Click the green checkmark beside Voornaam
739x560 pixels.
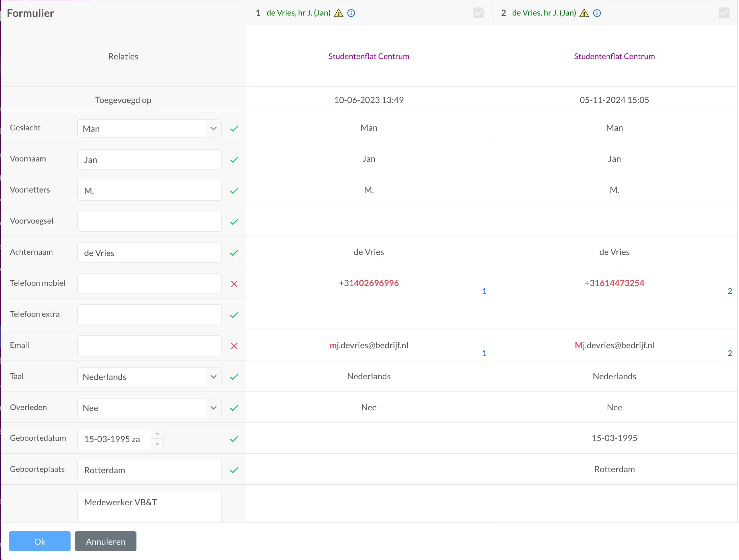[234, 159]
